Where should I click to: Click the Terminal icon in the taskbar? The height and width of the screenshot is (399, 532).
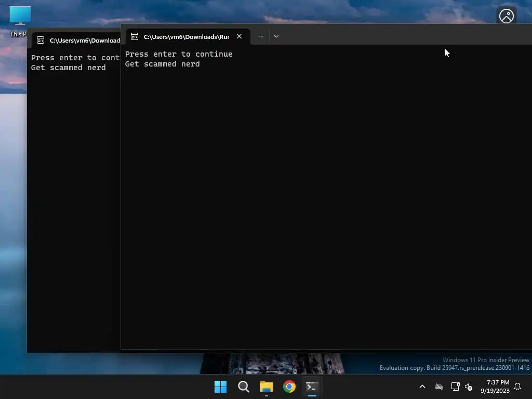pyautogui.click(x=312, y=387)
